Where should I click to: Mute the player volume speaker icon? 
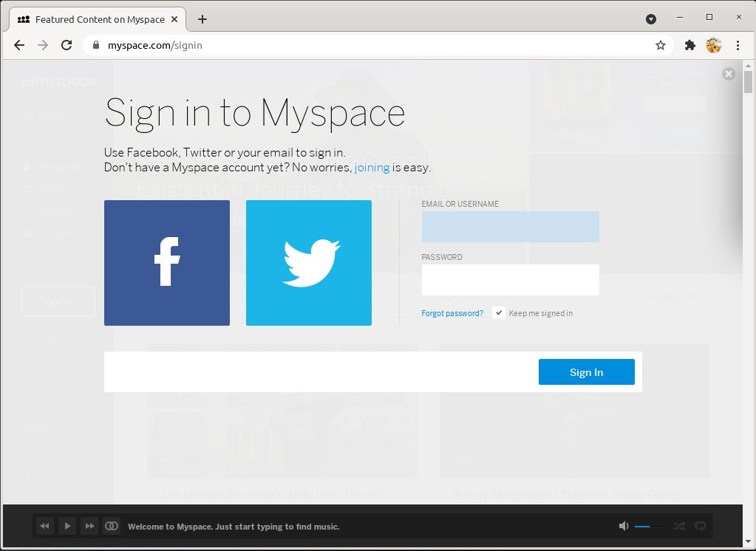624,526
